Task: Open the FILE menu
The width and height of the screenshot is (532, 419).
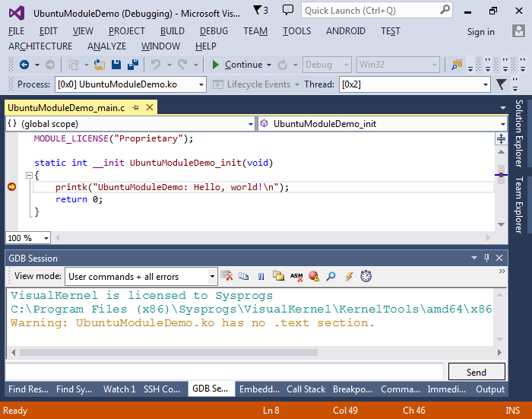Action: click(16, 31)
